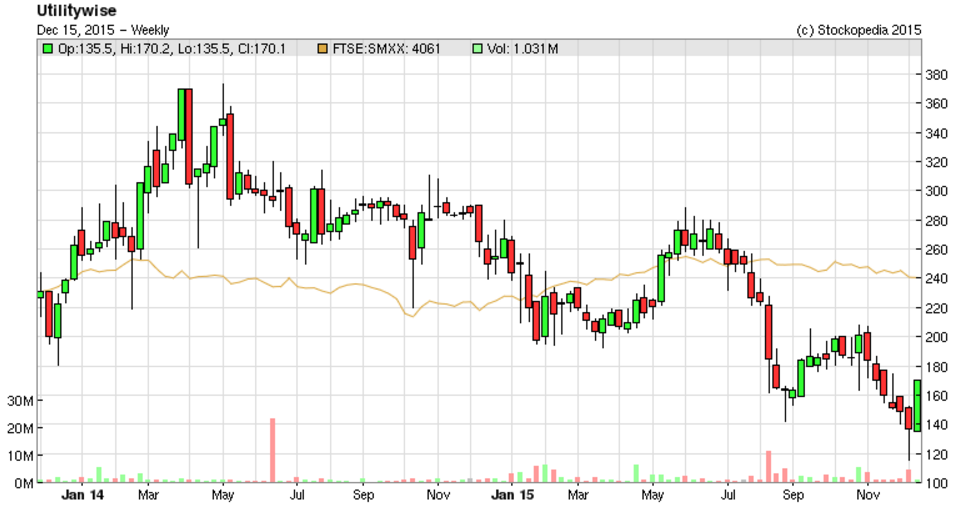Click the 'Jan 15' date axis label
Image resolution: width=967 pixels, height=518 pixels.
pos(512,495)
